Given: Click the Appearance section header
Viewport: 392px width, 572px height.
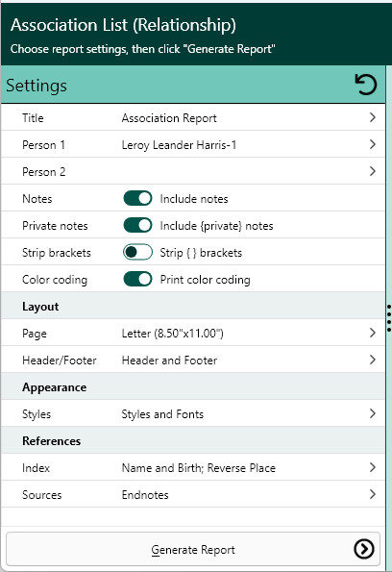Looking at the screenshot, I should click(x=55, y=387).
